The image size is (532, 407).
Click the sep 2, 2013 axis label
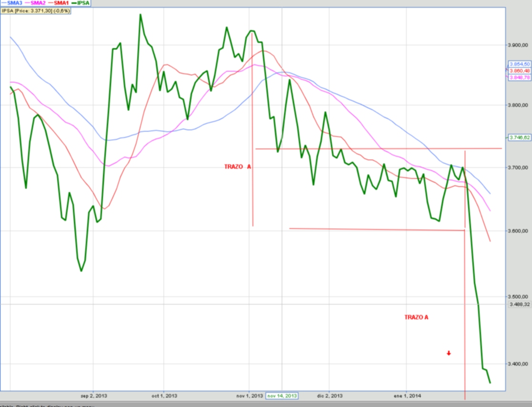(94, 396)
